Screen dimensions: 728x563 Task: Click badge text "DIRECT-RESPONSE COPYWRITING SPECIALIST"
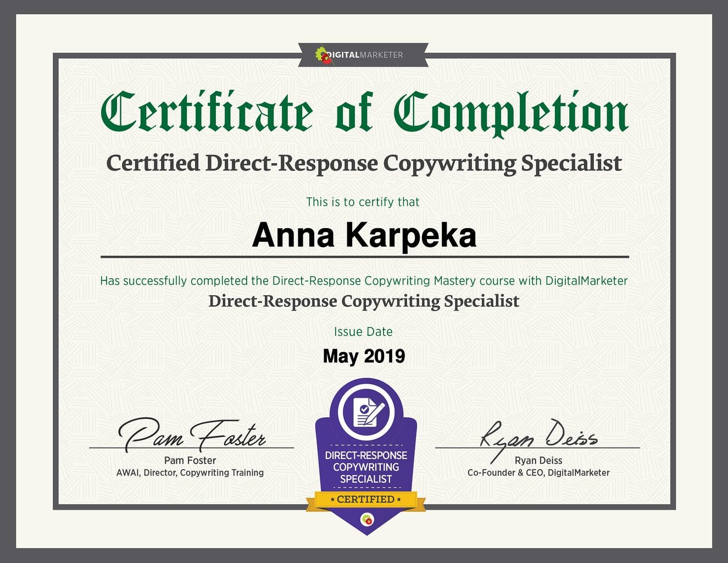pos(366,467)
